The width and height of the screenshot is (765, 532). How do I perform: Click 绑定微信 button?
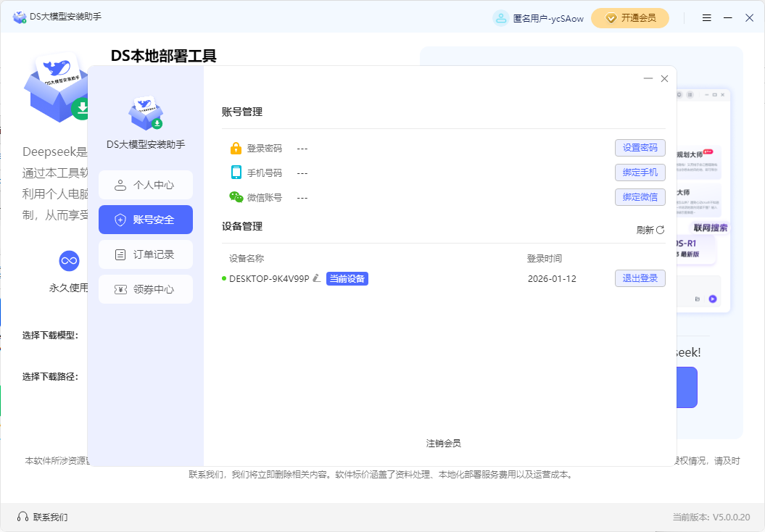click(640, 197)
